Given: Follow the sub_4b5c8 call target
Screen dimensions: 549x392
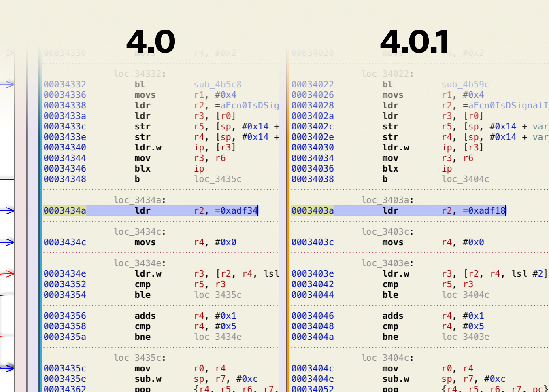Looking at the screenshot, I should (x=217, y=85).
